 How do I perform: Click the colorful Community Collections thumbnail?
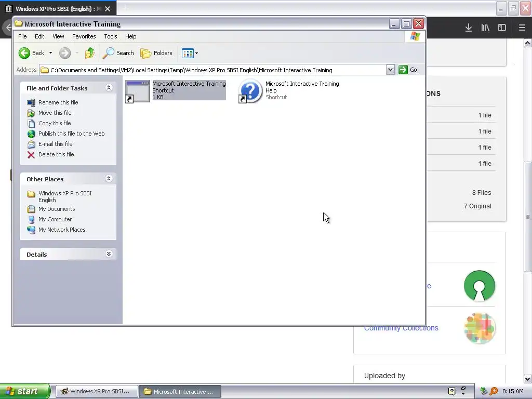[x=480, y=328]
